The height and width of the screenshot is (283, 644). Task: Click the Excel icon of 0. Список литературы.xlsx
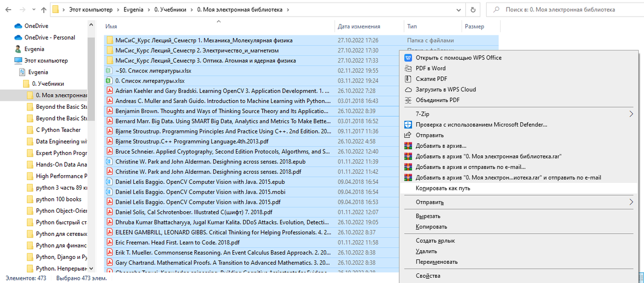tap(109, 80)
